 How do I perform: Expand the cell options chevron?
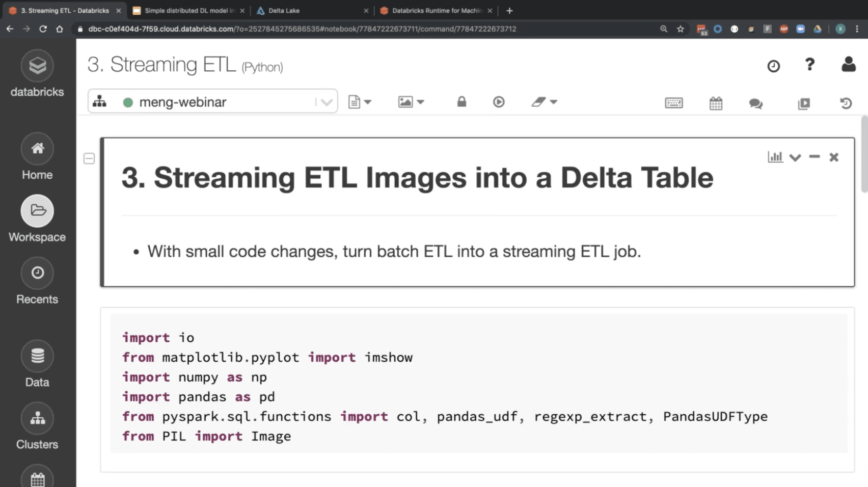coord(795,157)
